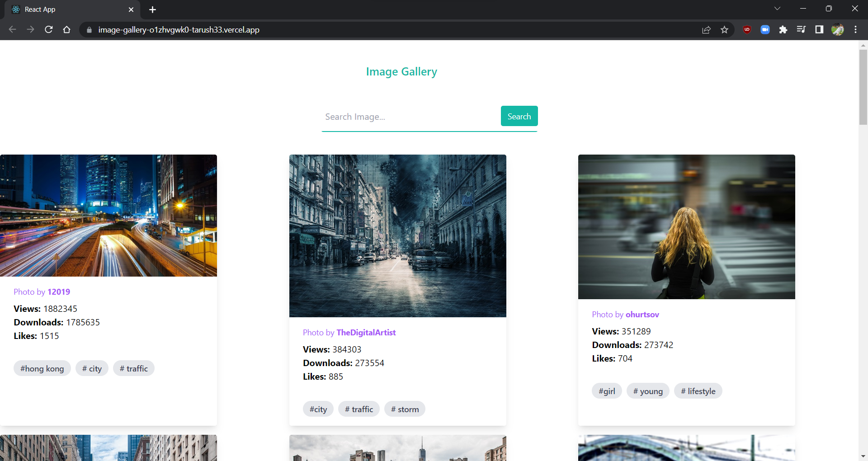
Task: Open Chrome three-dot menu
Action: 855,30
